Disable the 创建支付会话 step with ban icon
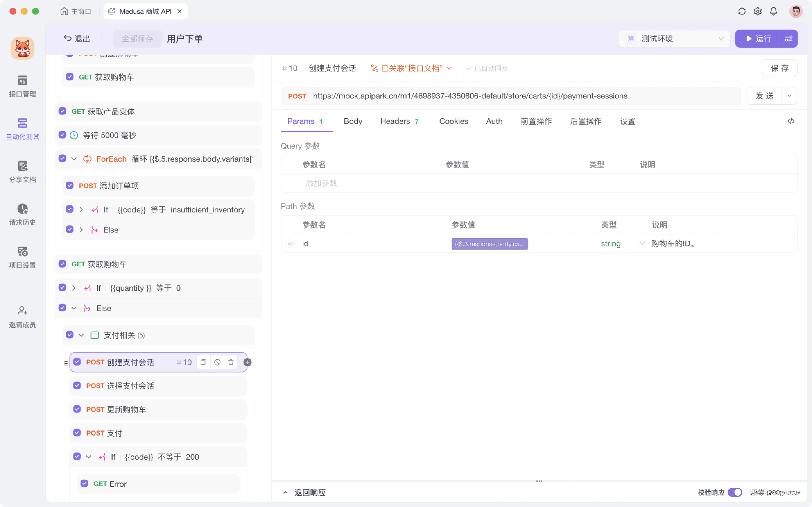The width and height of the screenshot is (812, 507). pyautogui.click(x=217, y=362)
